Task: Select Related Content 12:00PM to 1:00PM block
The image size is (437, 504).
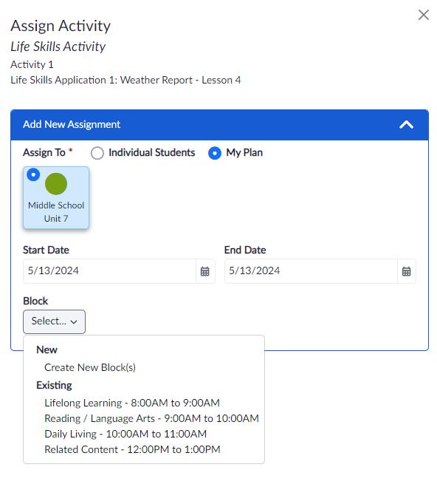Action: (x=132, y=449)
